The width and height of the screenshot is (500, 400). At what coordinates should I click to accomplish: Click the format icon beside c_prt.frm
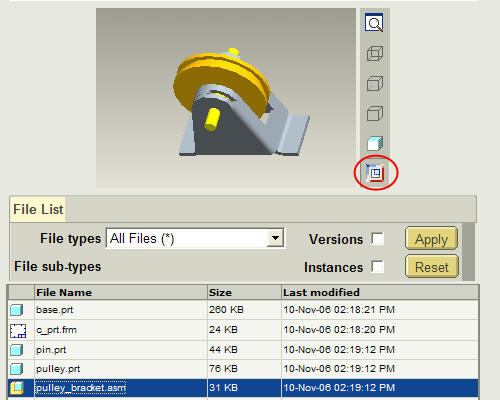18,331
